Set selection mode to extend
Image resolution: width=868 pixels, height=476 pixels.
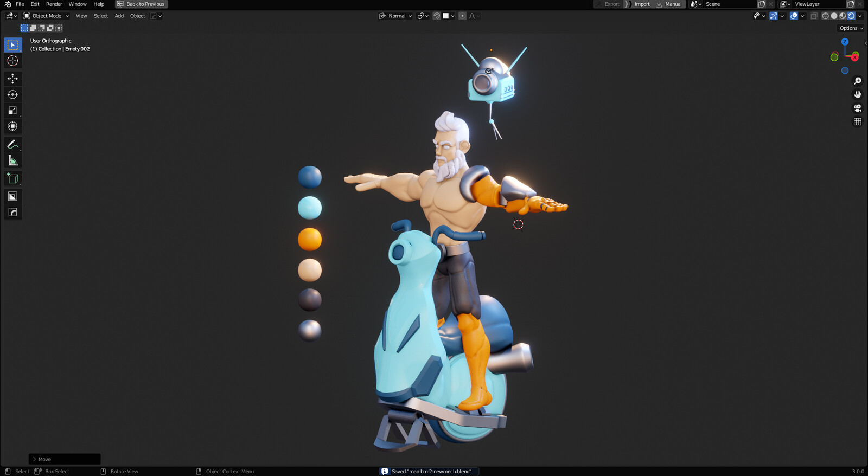pos(33,28)
